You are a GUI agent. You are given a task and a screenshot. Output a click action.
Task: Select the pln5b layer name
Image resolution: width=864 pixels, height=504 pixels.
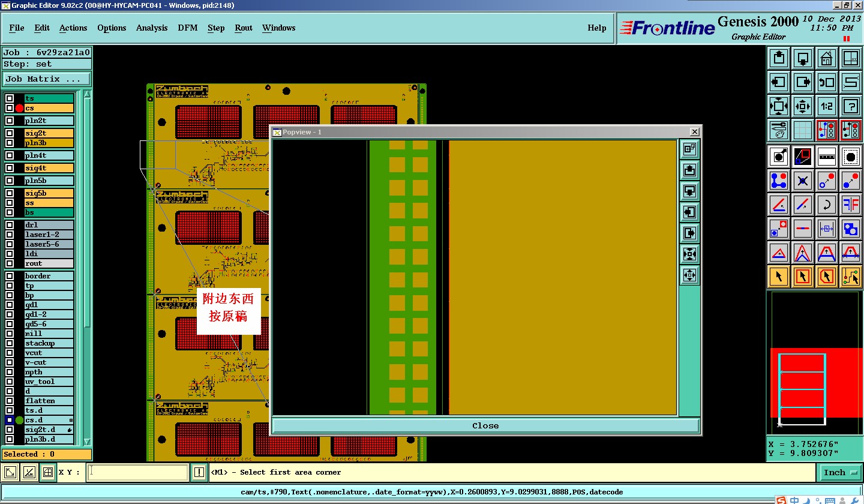pos(49,181)
